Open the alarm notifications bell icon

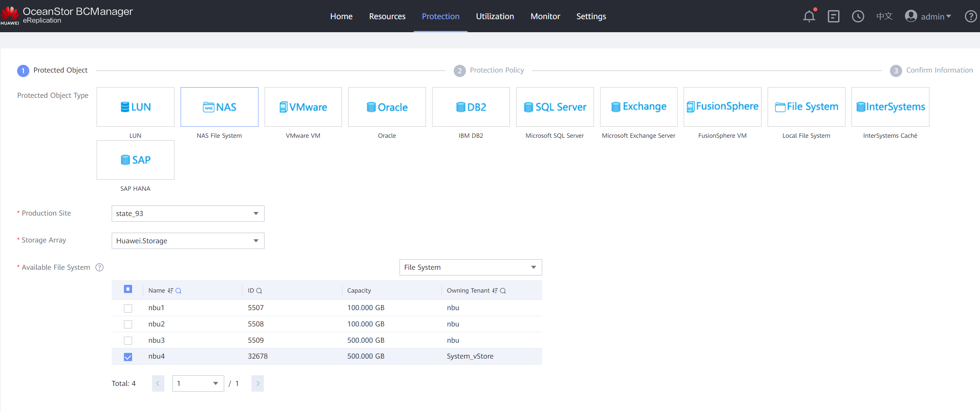point(809,16)
